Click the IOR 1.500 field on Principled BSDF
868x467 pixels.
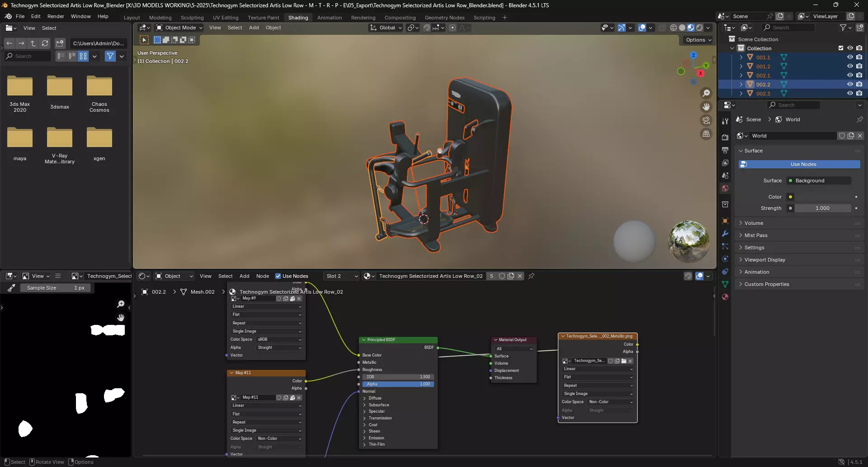coord(398,377)
